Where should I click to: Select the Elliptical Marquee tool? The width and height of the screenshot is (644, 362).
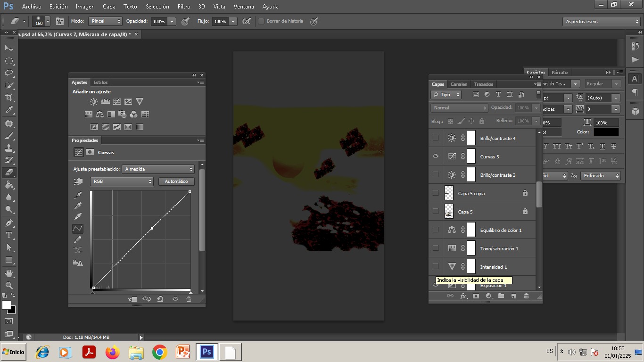(x=9, y=61)
